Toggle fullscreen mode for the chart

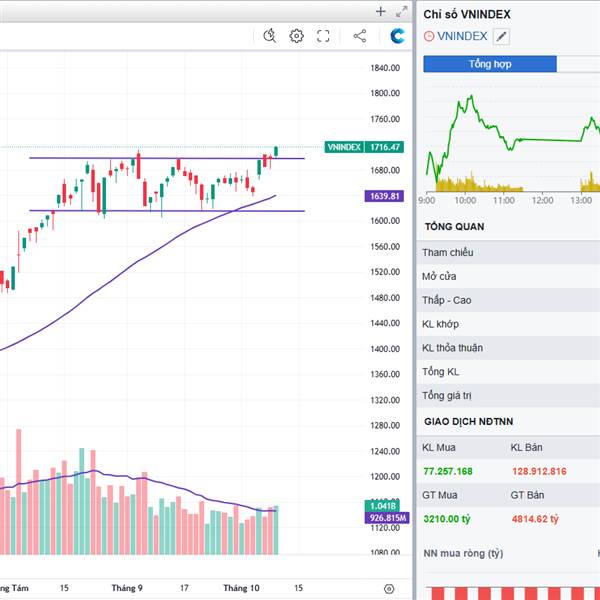coord(323,36)
